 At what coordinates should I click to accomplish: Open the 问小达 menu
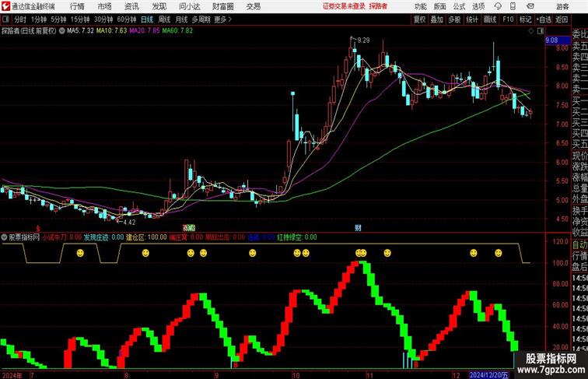[x=189, y=6]
